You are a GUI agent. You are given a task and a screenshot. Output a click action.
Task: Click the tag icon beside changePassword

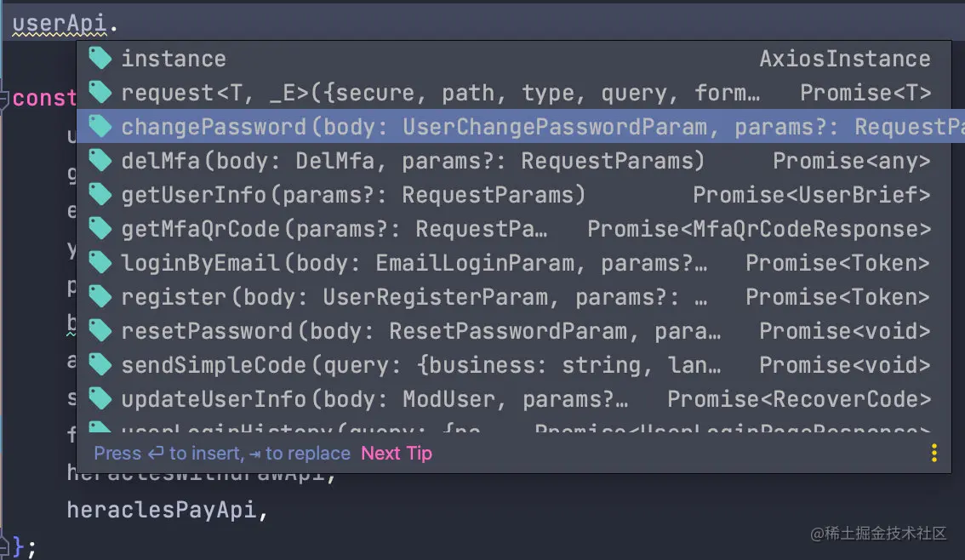click(x=100, y=126)
